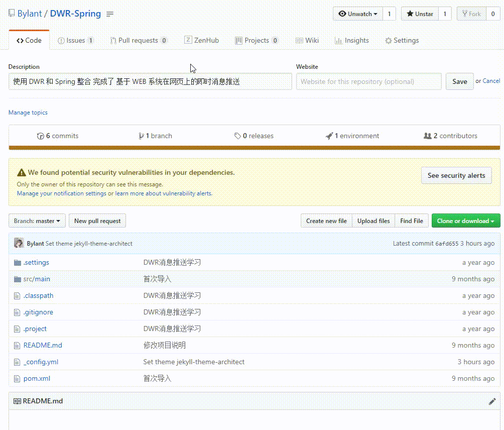
Task: Switch to the Code tab
Action: [x=29, y=40]
